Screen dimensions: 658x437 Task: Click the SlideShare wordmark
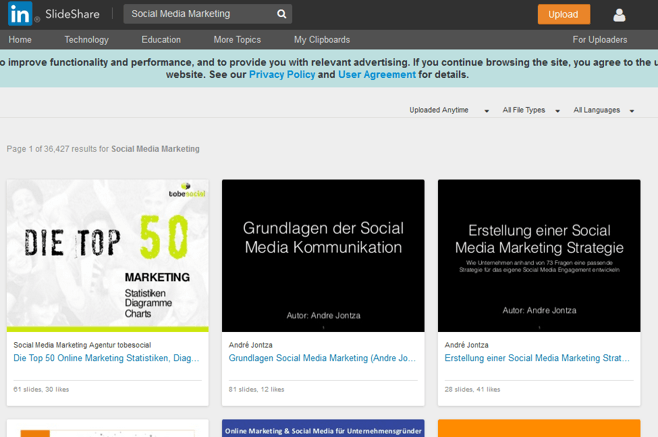[72, 14]
